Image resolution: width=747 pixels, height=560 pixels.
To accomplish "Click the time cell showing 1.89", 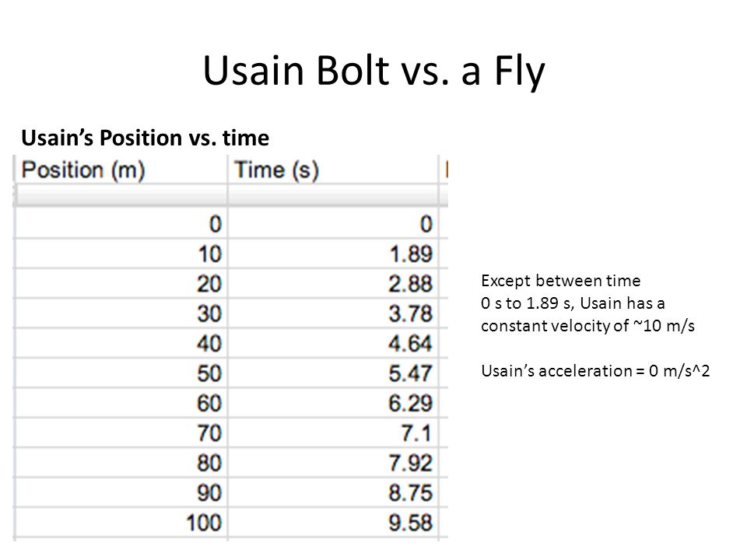I will point(332,254).
